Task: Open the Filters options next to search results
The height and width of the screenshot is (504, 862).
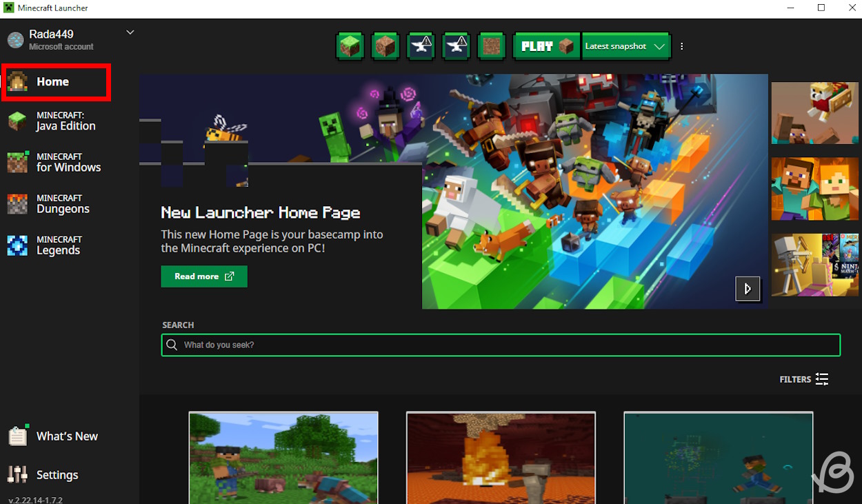Action: tap(803, 379)
